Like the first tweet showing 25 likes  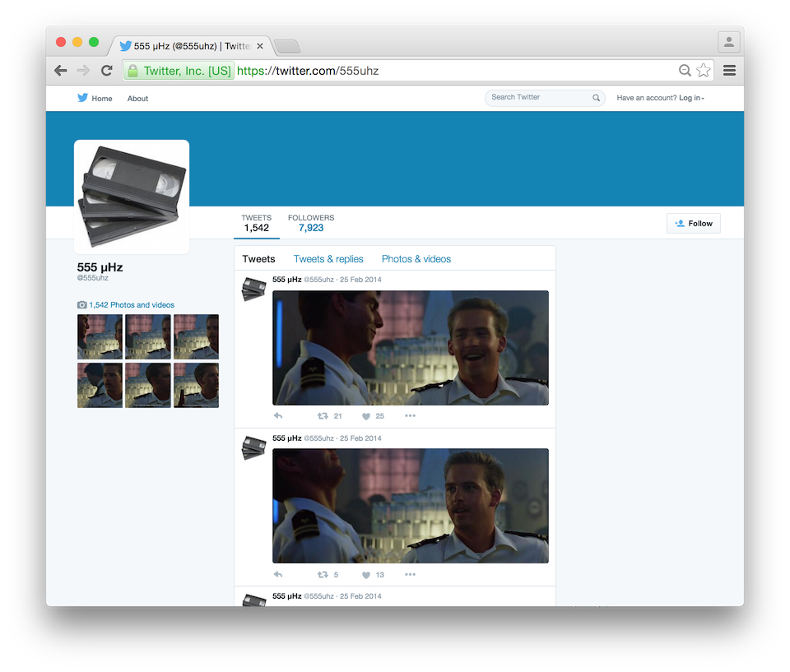[366, 416]
